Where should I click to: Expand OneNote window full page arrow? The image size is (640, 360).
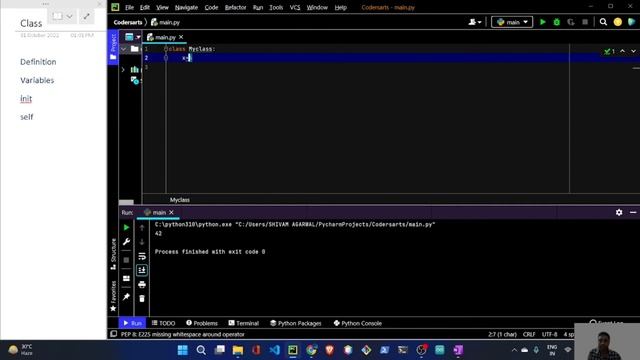tap(86, 16)
